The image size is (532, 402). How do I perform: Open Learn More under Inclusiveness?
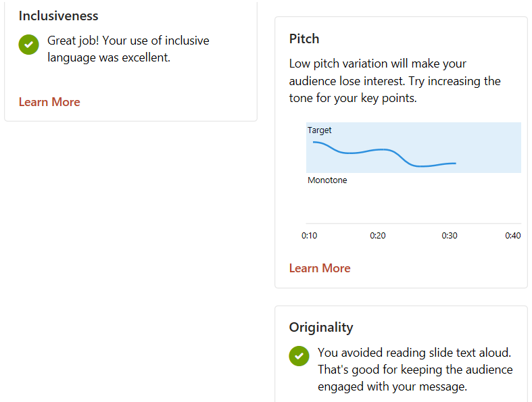[x=49, y=102]
